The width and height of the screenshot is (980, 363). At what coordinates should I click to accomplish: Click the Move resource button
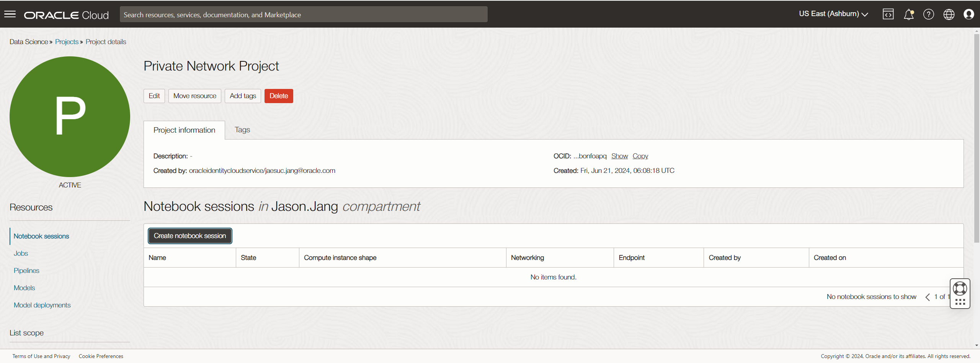(x=195, y=96)
